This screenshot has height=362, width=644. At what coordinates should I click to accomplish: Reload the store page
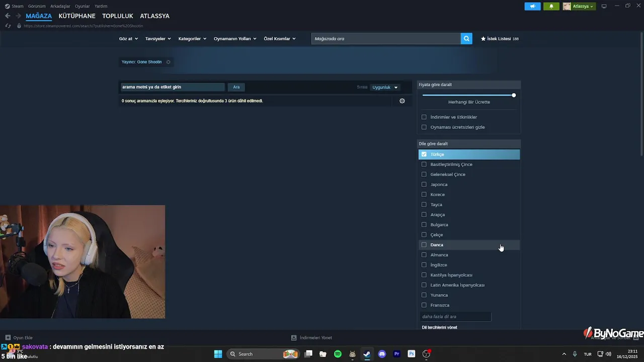(8, 26)
